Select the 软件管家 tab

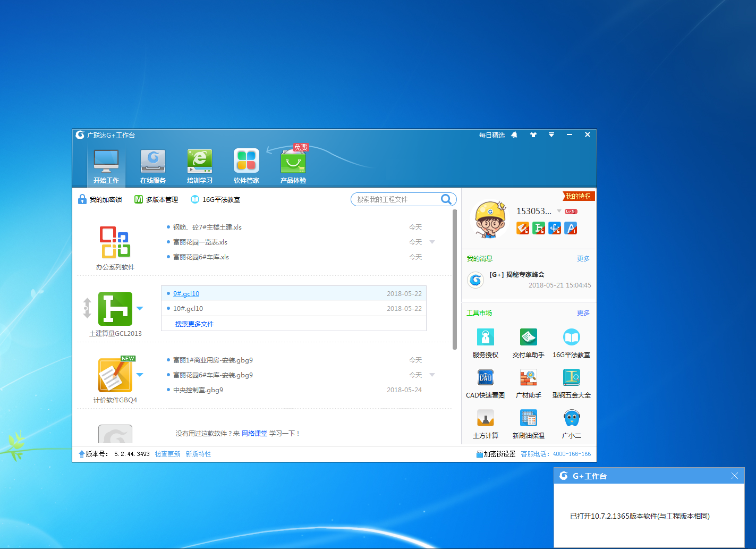[247, 166]
